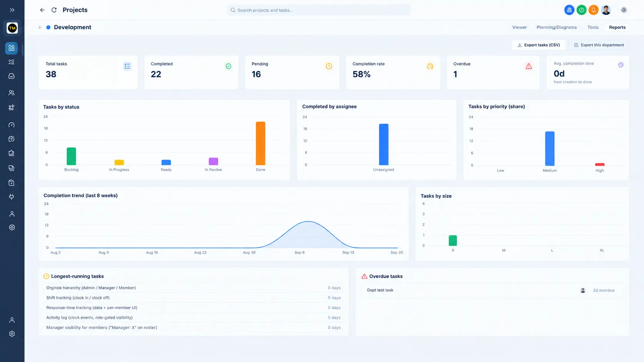Open the document report icon in sidebar
The image size is (644, 362).
pyautogui.click(x=12, y=168)
